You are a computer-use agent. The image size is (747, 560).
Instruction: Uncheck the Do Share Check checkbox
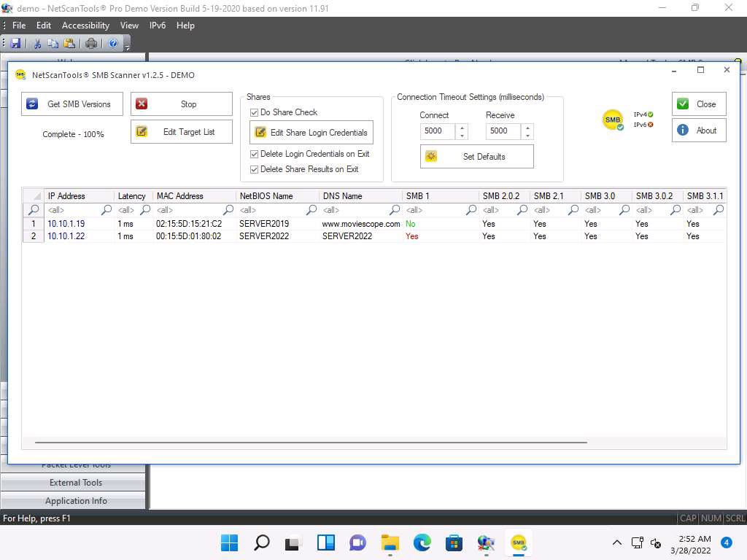[x=255, y=112]
